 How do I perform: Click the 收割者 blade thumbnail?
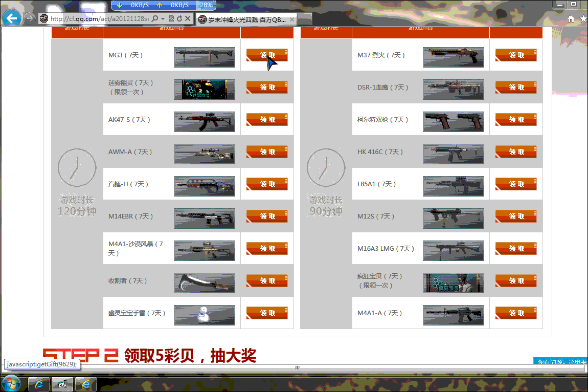pos(205,283)
